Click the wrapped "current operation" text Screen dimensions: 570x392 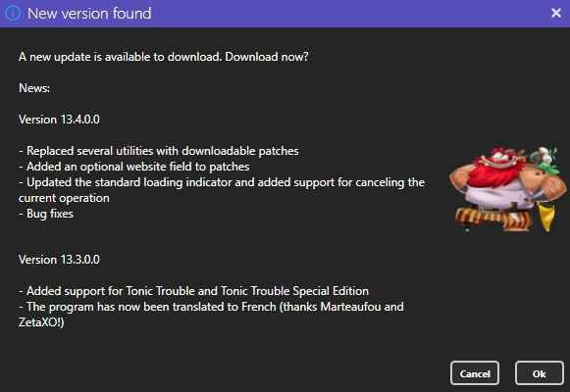(64, 198)
